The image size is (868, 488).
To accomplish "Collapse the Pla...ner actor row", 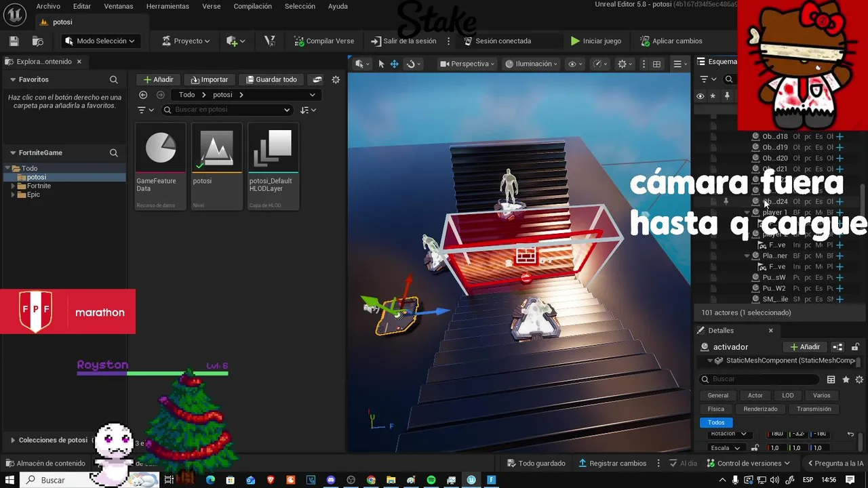I will click(x=747, y=256).
